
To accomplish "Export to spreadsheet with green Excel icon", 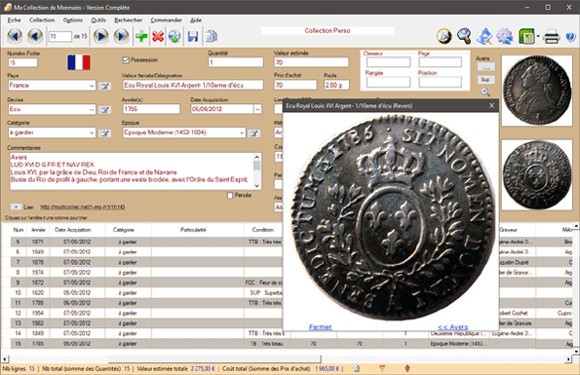I will (526, 36).
